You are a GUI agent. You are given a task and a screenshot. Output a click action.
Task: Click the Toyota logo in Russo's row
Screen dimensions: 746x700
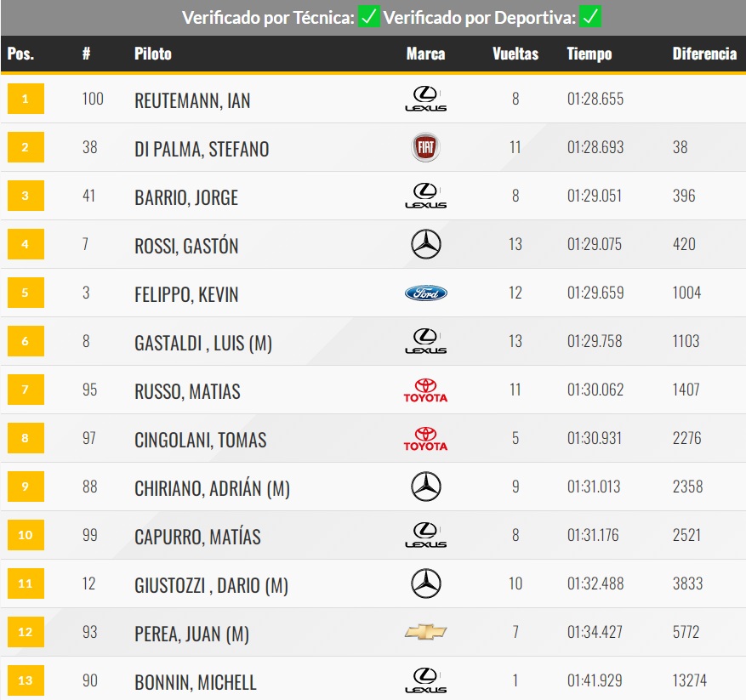pos(425,390)
